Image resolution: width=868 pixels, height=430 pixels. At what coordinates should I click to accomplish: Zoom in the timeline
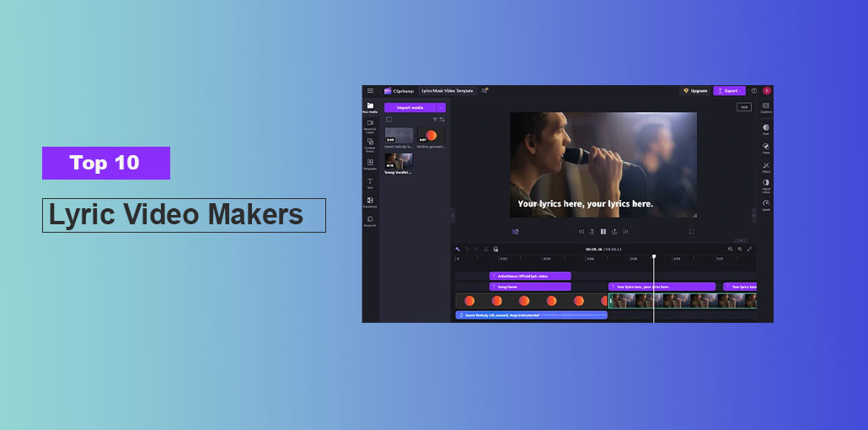740,249
